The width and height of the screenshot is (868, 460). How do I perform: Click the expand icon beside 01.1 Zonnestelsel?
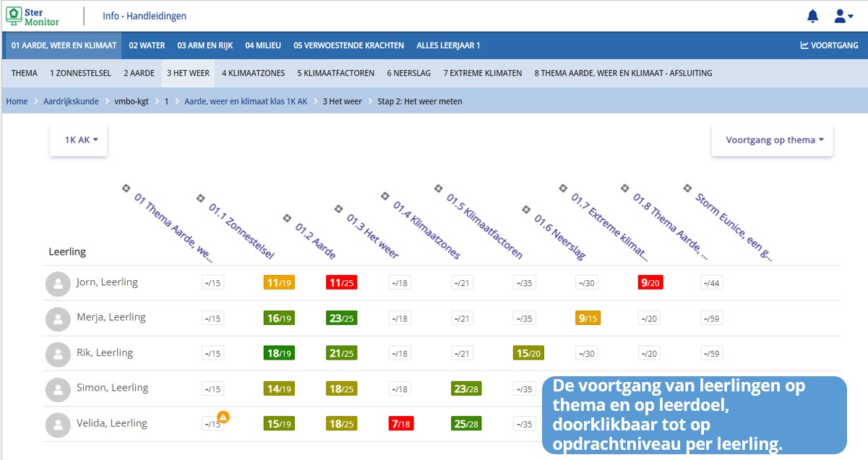[x=201, y=198]
